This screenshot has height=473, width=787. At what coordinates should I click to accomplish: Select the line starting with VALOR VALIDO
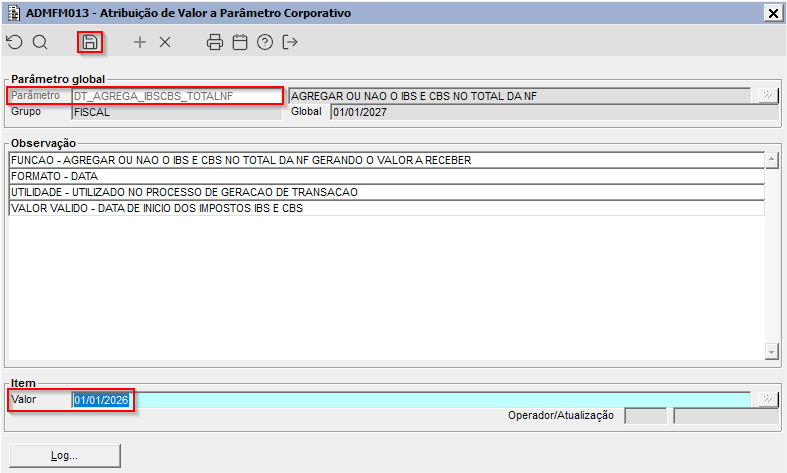386,208
